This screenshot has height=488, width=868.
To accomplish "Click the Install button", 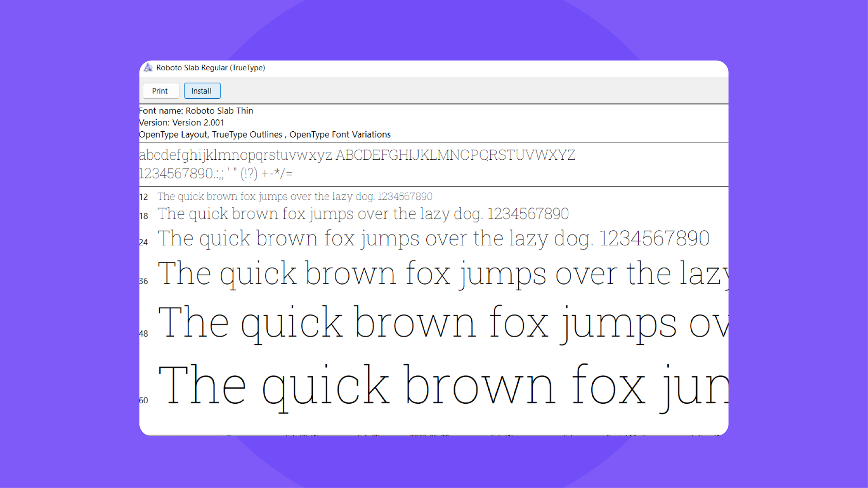I will tap(202, 91).
